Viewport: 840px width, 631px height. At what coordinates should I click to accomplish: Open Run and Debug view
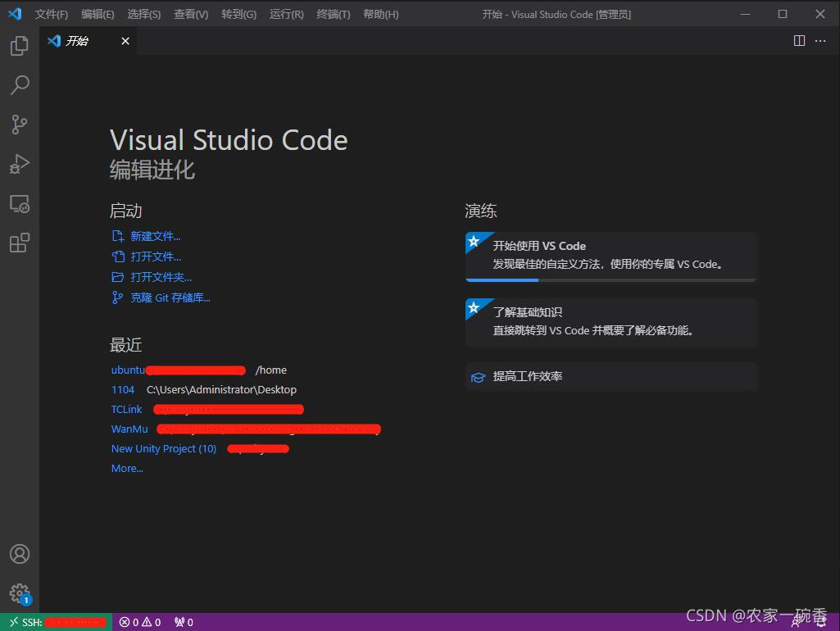[20, 164]
